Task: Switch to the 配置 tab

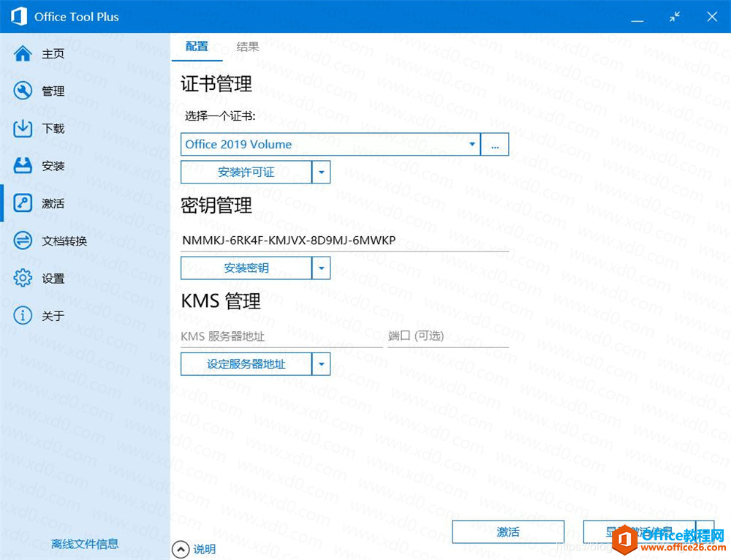Action: 197,47
